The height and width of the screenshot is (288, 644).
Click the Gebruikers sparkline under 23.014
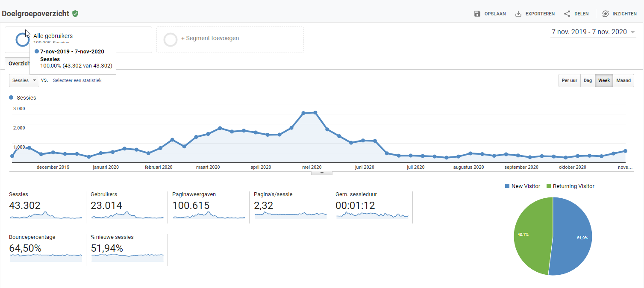[x=127, y=216]
